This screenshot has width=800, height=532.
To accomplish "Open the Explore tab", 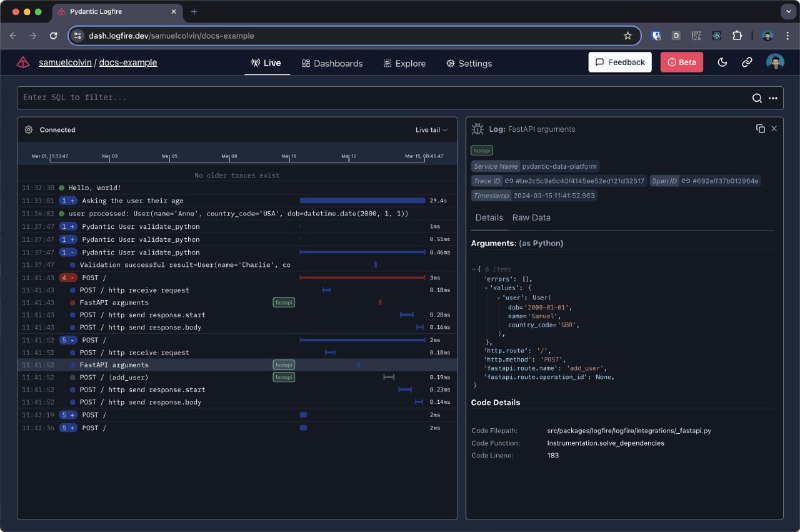I will (x=405, y=63).
